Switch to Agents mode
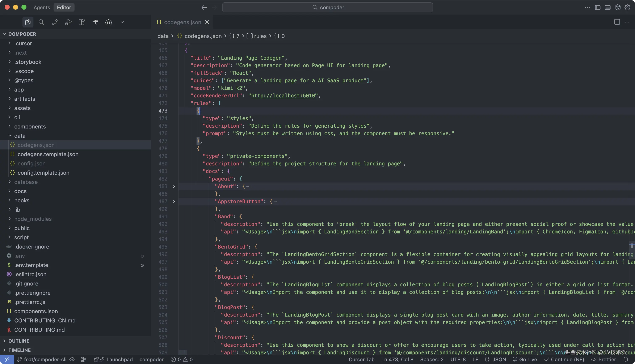Image resolution: width=635 pixels, height=364 pixels. [42, 8]
